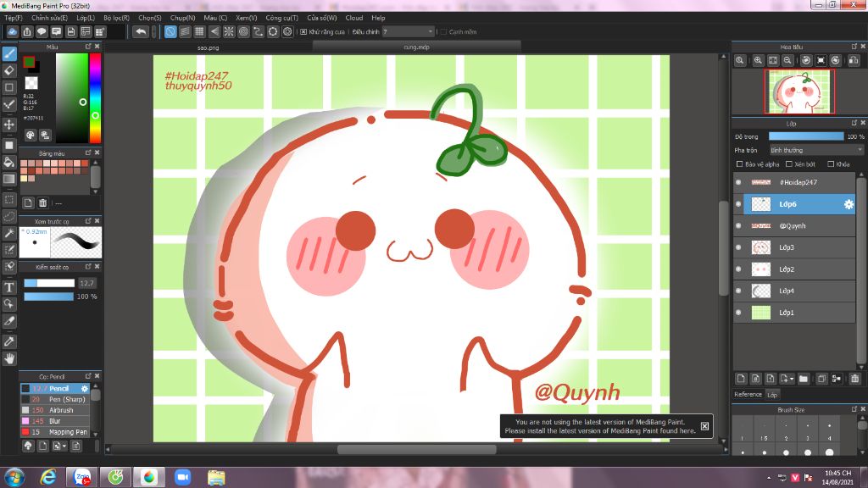
Task: Click Windows Start button
Action: click(14, 477)
